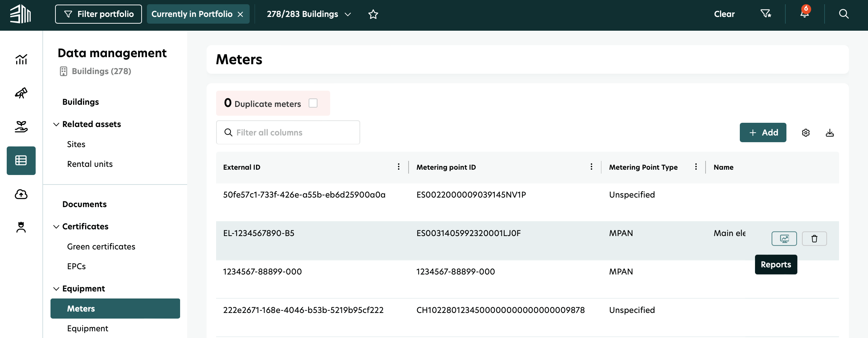Open the cloud upload sidebar icon
This screenshot has height=338, width=868.
(x=21, y=194)
